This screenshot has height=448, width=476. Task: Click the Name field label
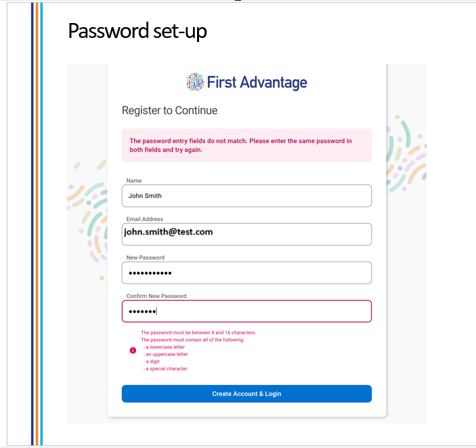(133, 181)
